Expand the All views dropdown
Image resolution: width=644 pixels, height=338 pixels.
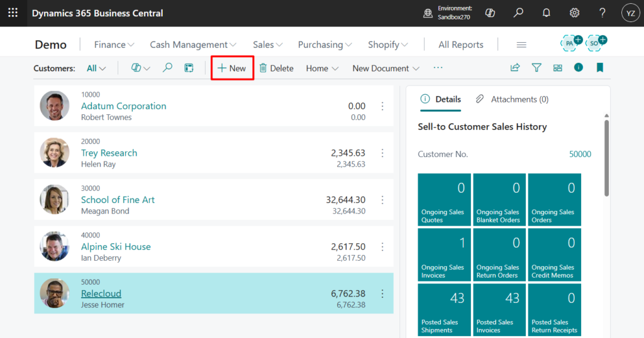(96, 68)
